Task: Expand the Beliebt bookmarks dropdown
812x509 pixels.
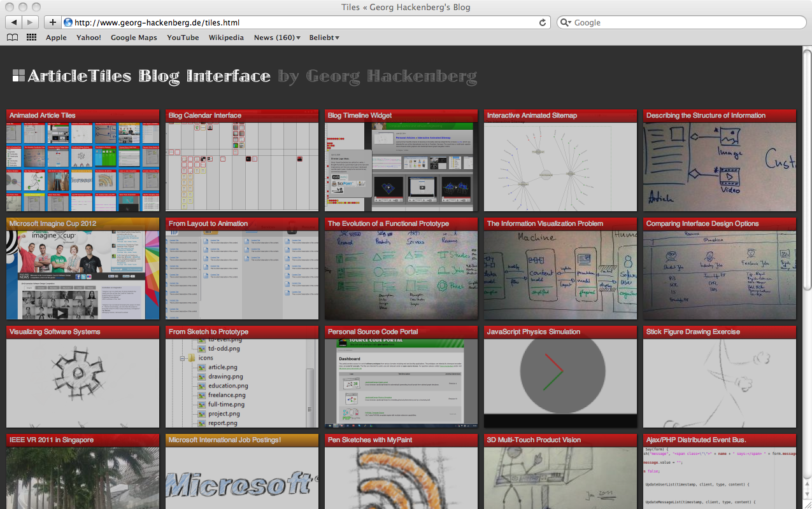Action: [324, 38]
